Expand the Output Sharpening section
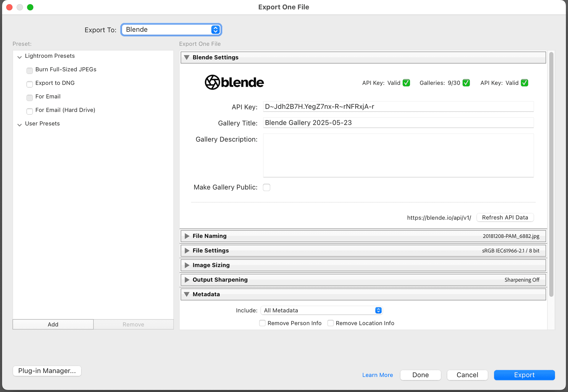Image resolution: width=568 pixels, height=392 pixels. [187, 280]
